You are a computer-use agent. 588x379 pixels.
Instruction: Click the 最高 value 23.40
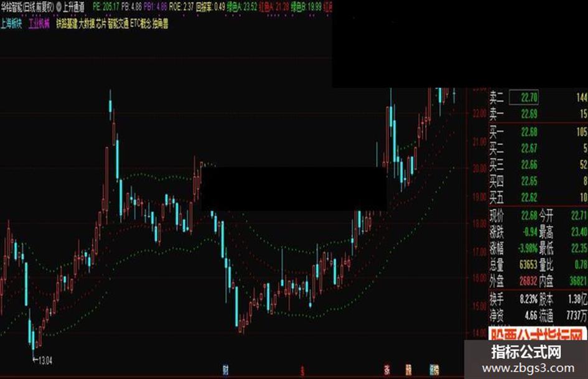(x=579, y=232)
